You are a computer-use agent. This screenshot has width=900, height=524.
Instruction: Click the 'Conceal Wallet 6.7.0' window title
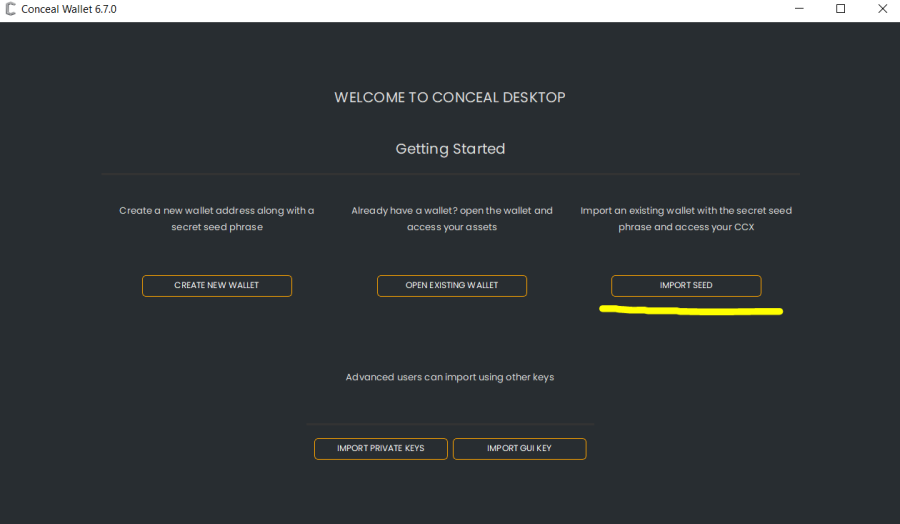point(68,10)
